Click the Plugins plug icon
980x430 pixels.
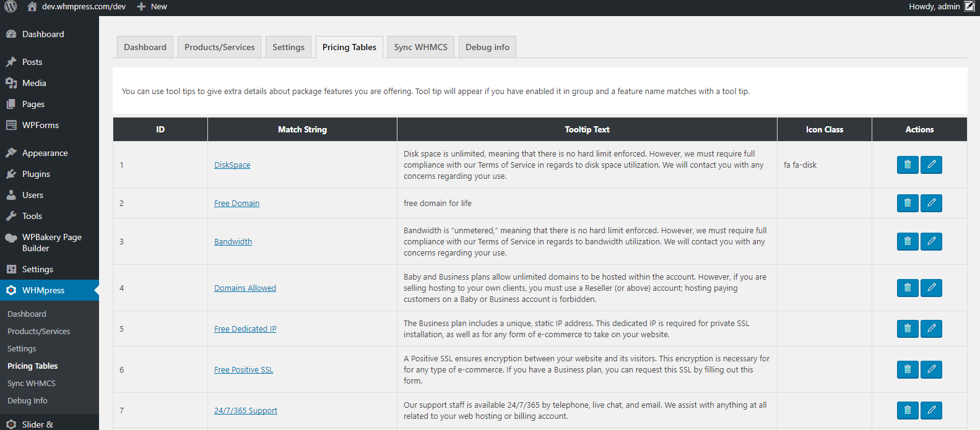[x=11, y=174]
